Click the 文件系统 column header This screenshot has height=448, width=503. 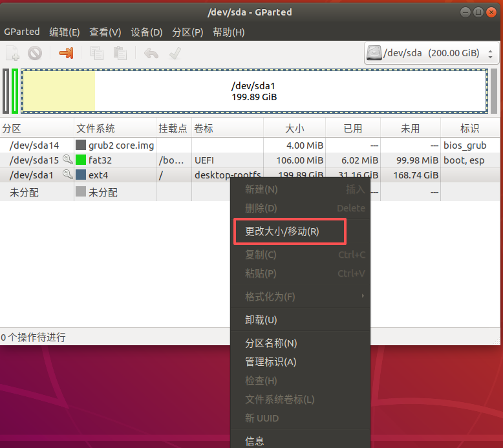pyautogui.click(x=115, y=128)
